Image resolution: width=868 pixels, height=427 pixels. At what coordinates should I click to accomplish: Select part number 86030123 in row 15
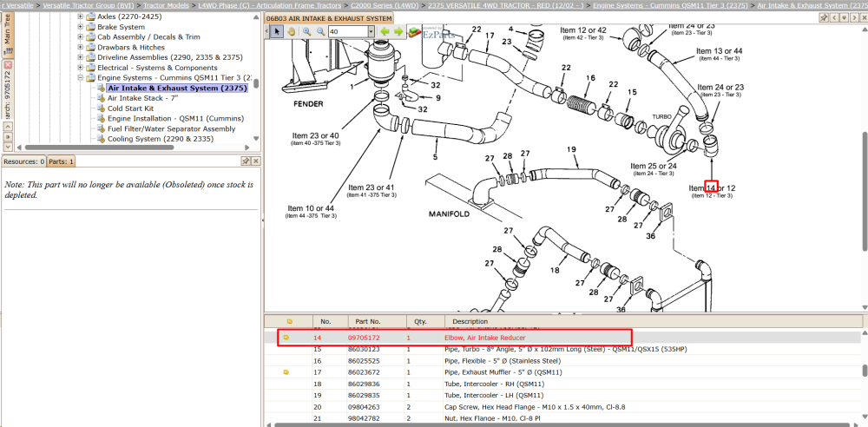coord(364,350)
